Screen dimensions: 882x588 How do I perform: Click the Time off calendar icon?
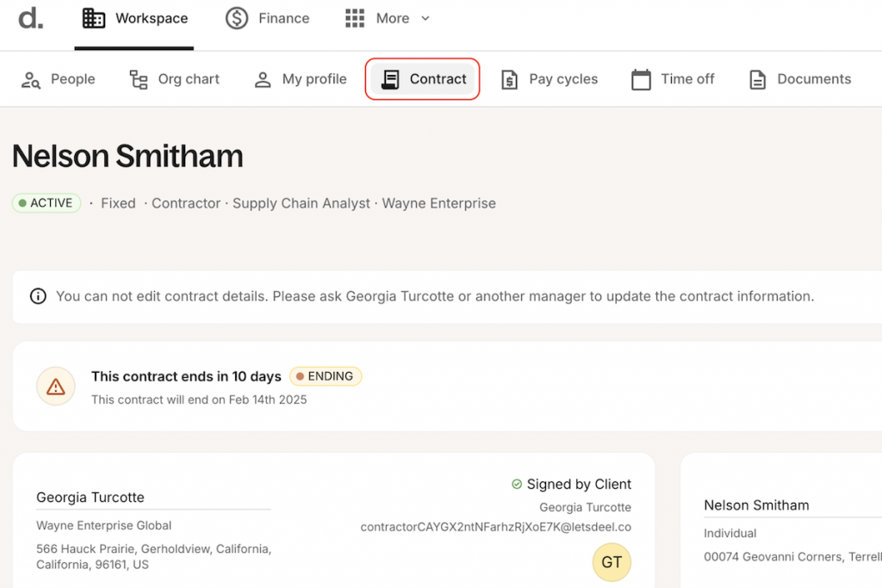click(x=641, y=79)
